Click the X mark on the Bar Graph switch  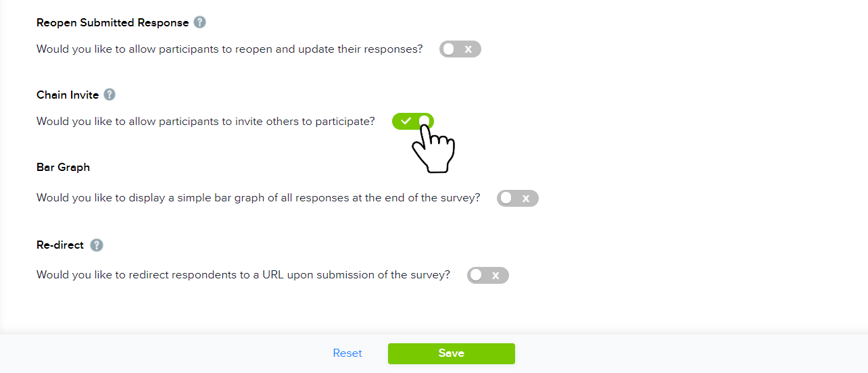[525, 198]
